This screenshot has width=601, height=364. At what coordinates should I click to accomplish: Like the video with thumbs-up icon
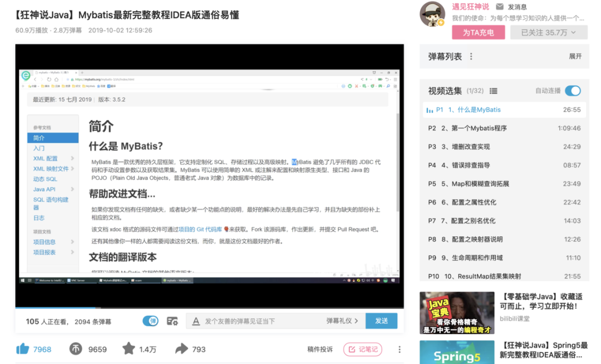tap(23, 348)
